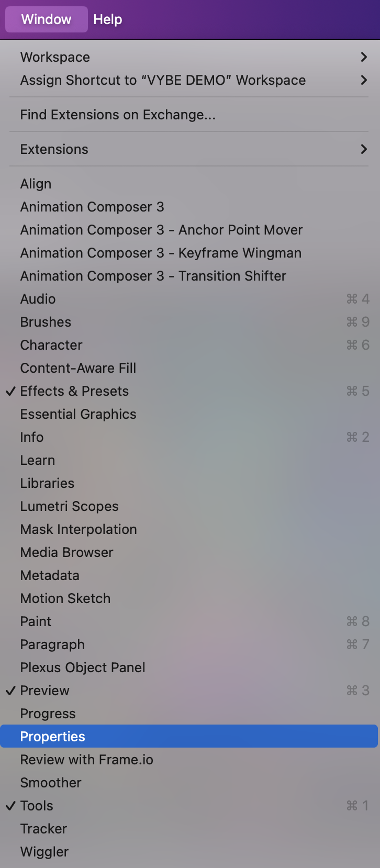Show the Wiggler panel
The height and width of the screenshot is (868, 380).
click(x=189, y=852)
